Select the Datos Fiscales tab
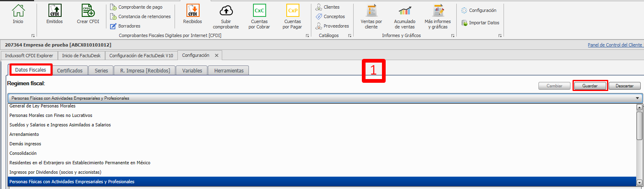644x189 pixels. click(31, 70)
